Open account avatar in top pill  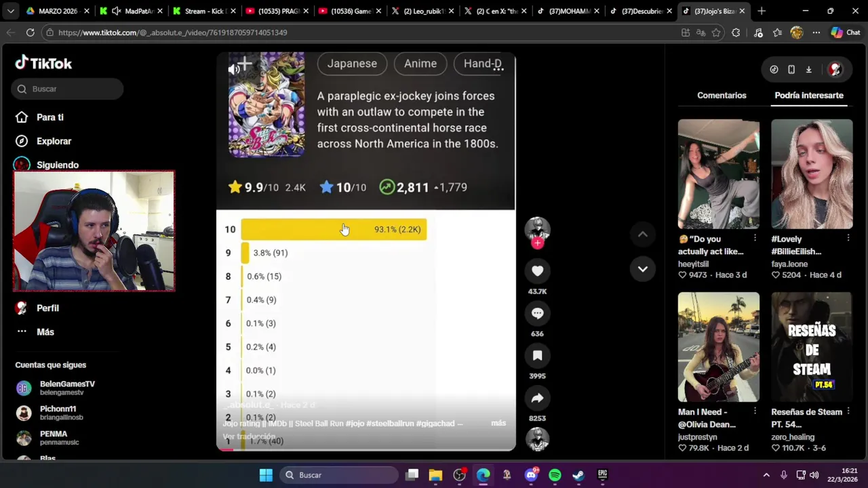click(x=835, y=69)
